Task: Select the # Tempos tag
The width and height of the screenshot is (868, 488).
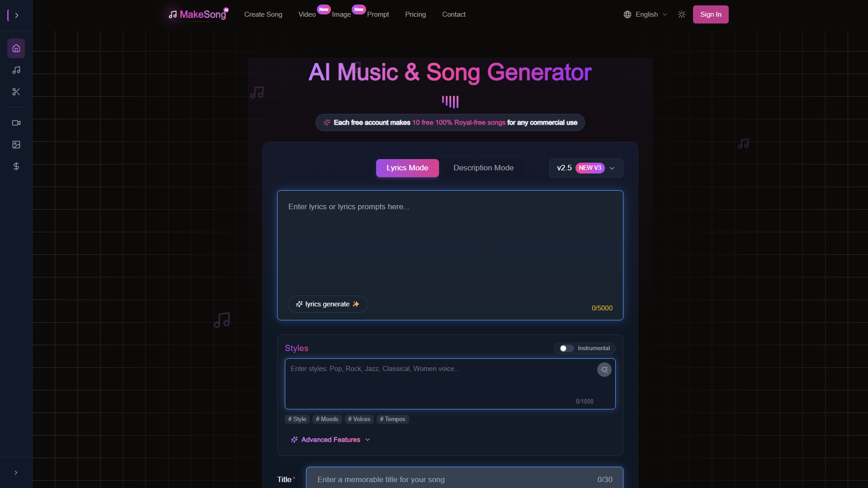Action: [392, 419]
